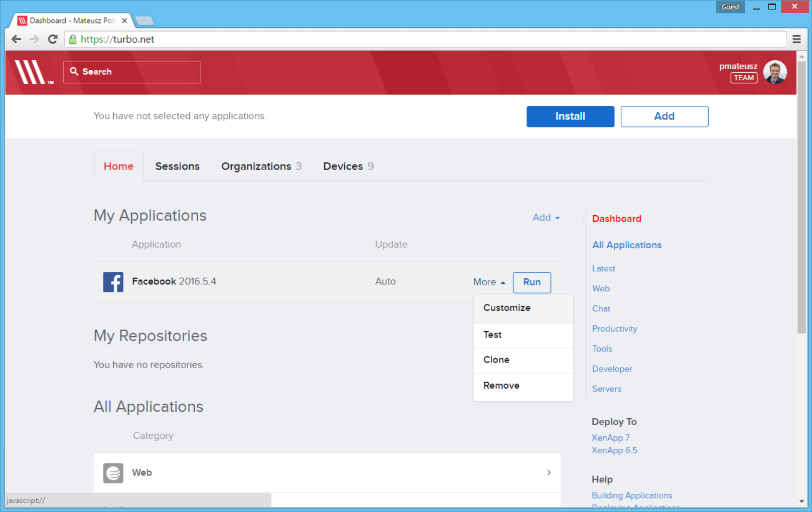
Task: Select Customize from the More menu
Action: [x=506, y=308]
